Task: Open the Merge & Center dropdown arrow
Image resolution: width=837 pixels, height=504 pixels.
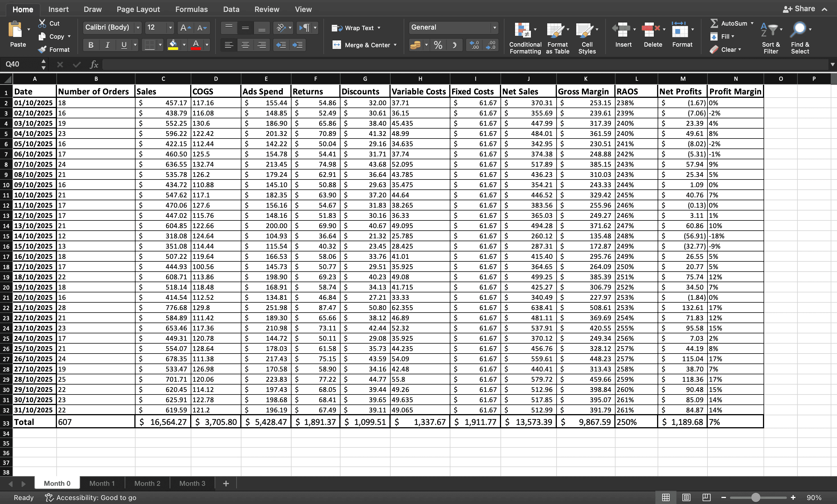Action: 395,45
